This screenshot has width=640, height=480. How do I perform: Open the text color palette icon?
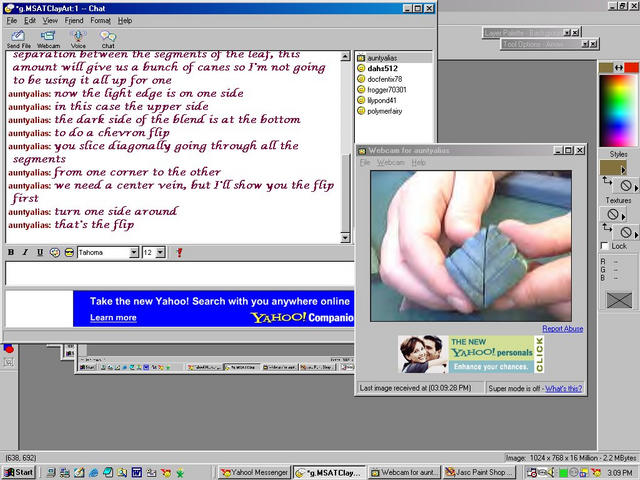[54, 253]
